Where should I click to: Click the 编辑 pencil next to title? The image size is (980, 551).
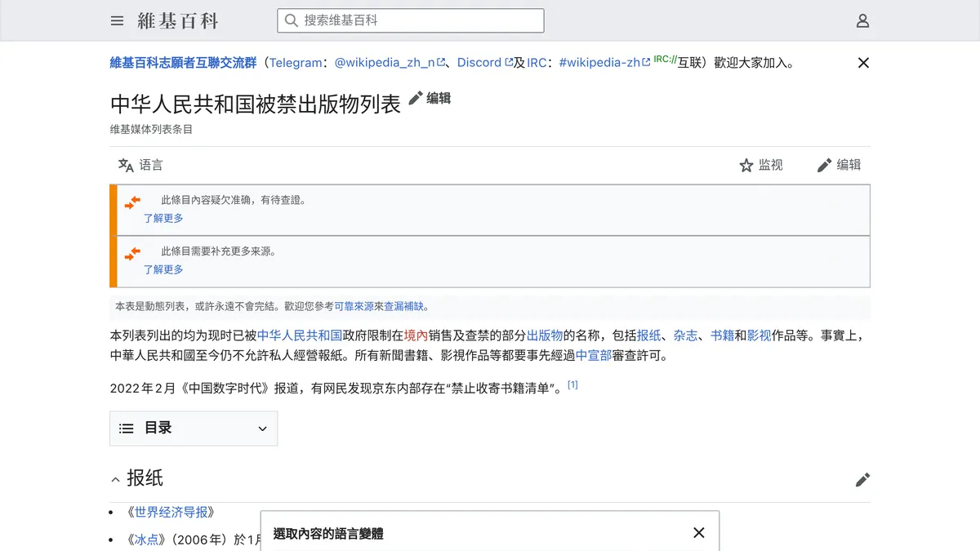pos(430,99)
